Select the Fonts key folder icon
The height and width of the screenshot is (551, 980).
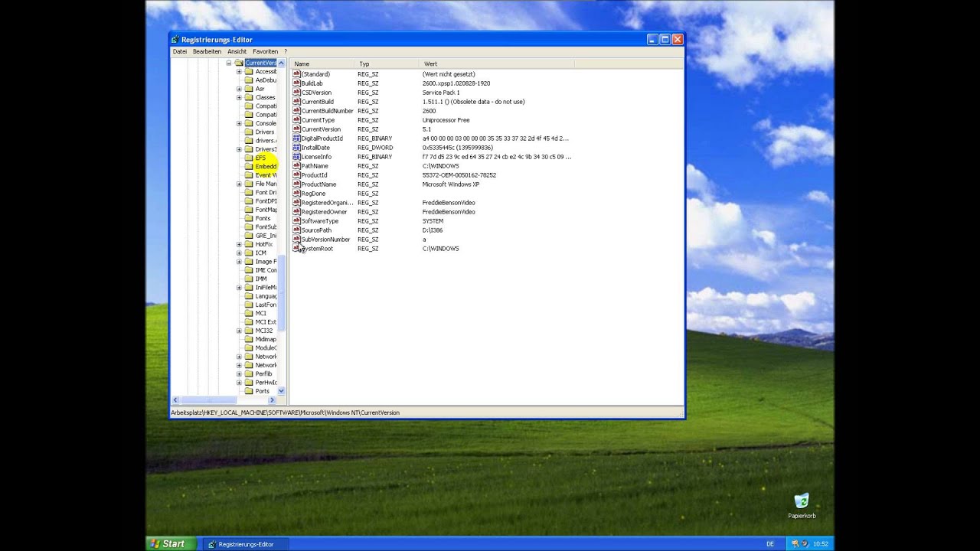[249, 218]
